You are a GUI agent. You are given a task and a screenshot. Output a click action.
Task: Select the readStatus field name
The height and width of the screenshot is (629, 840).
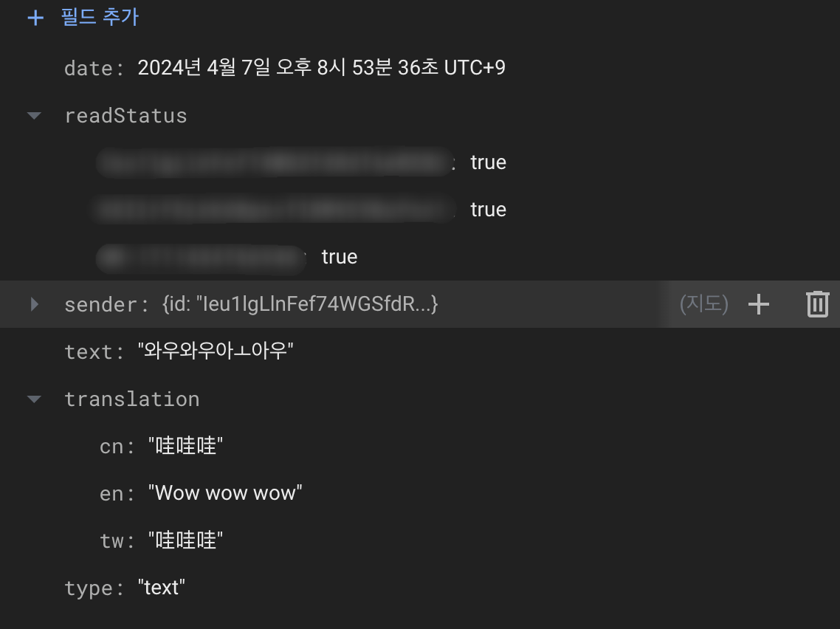125,116
